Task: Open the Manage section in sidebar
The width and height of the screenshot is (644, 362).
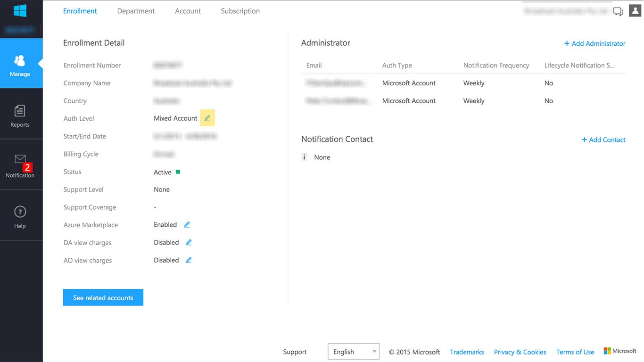Action: click(x=20, y=64)
